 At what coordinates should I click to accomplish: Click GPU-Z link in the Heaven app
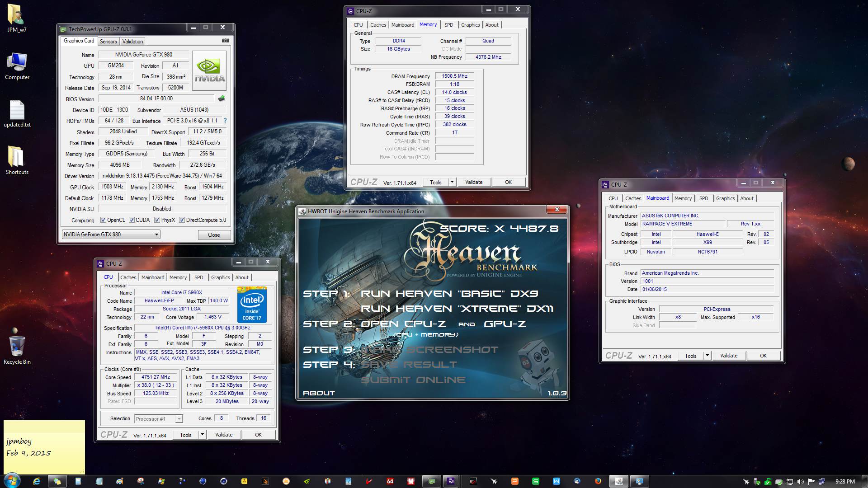tap(505, 324)
